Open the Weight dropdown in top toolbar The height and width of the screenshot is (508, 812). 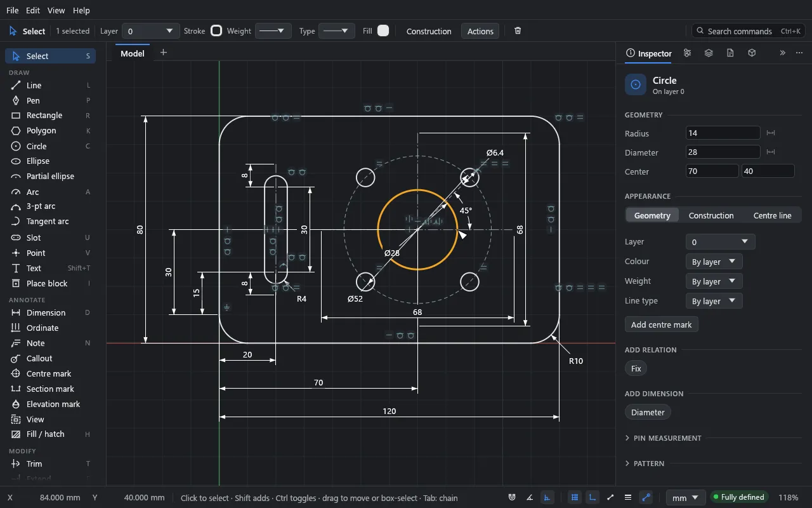(273, 31)
